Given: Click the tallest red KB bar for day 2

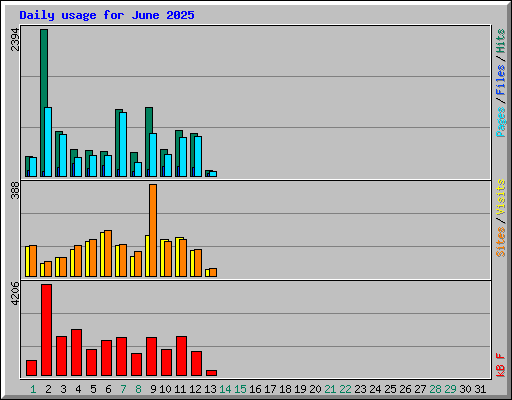Looking at the screenshot, I should point(46,330).
